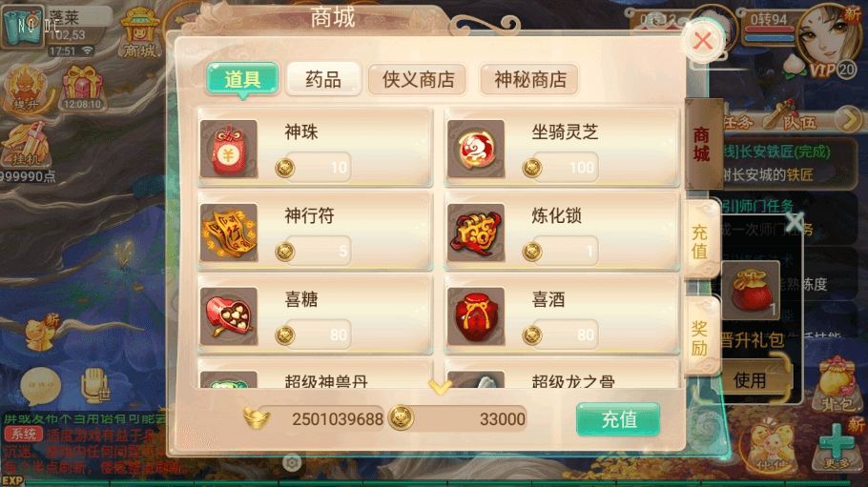Expand task panel with right arrow chevron
868x487 pixels.
point(849,118)
